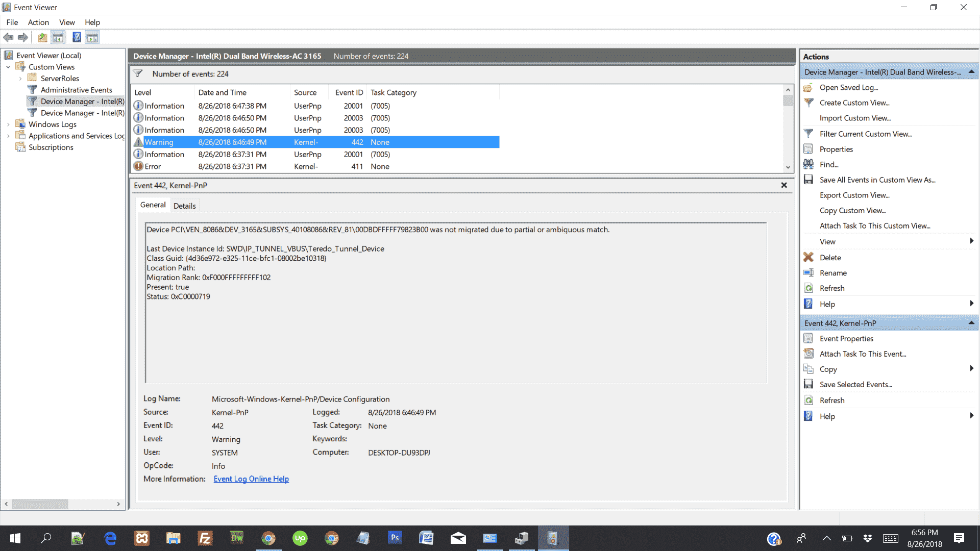The image size is (980, 551).
Task: Click the event list scroll-up arrow
Action: point(788,90)
